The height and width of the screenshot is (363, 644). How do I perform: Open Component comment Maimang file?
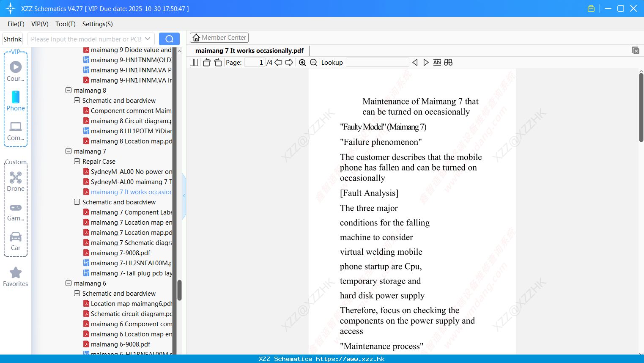coord(128,110)
